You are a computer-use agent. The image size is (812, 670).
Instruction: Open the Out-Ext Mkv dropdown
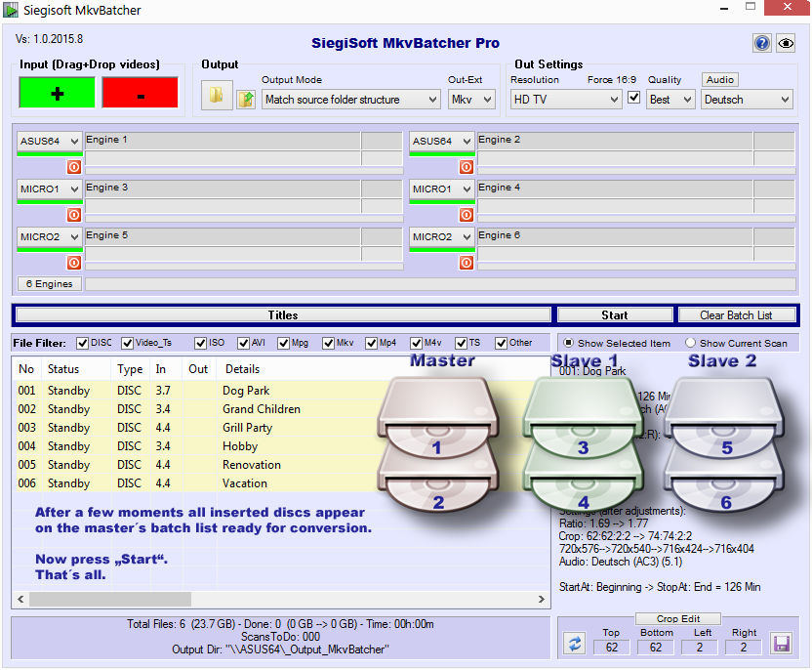click(x=471, y=100)
